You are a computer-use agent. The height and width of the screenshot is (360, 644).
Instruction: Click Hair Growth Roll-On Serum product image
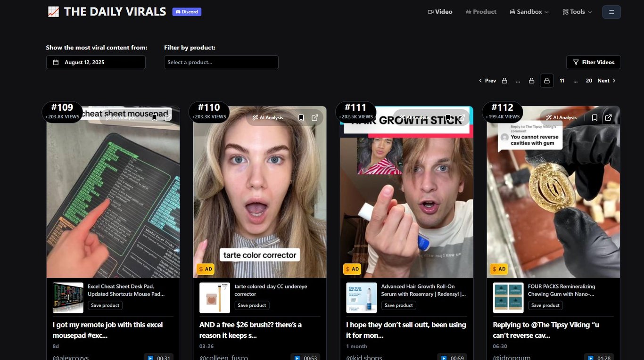click(362, 298)
